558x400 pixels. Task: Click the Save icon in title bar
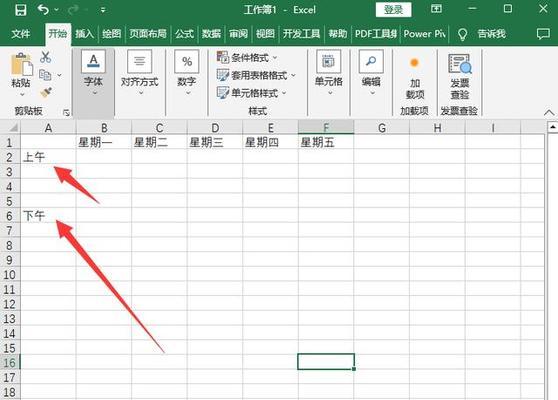coord(20,10)
